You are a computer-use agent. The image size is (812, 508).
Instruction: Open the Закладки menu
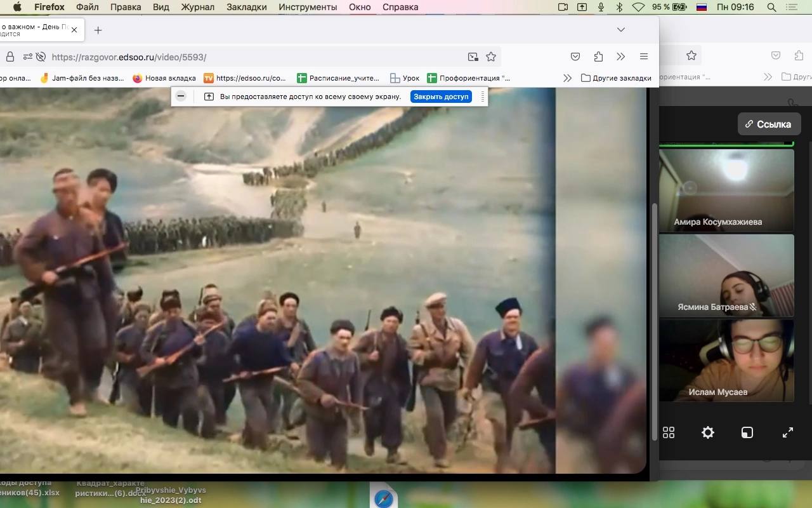[246, 7]
